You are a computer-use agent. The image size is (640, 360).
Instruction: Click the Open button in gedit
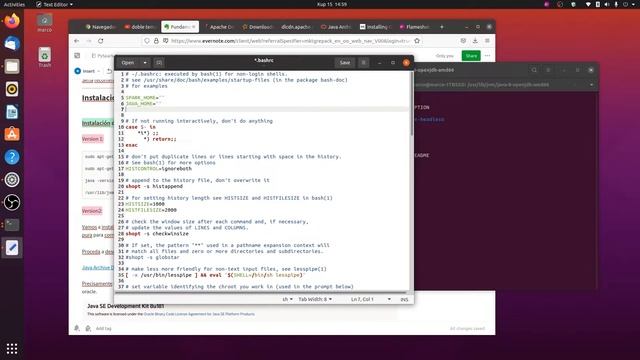[x=128, y=62]
